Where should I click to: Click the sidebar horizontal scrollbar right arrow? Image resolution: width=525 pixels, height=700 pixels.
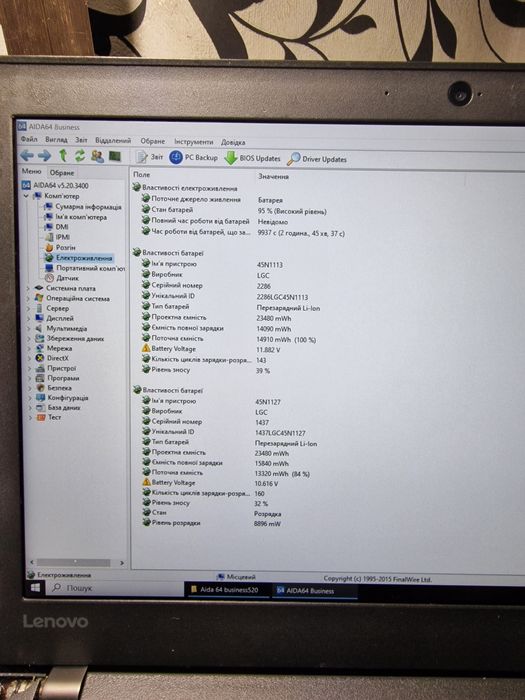point(122,563)
